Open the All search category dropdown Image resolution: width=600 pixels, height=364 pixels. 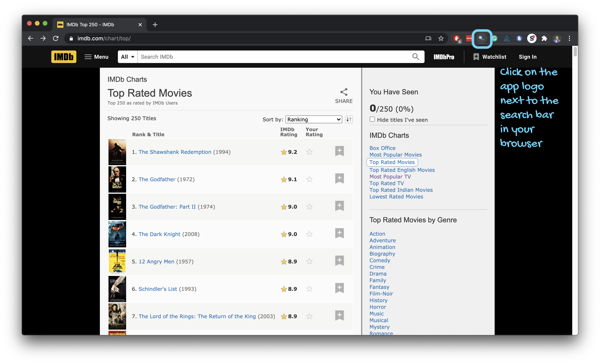pyautogui.click(x=128, y=57)
